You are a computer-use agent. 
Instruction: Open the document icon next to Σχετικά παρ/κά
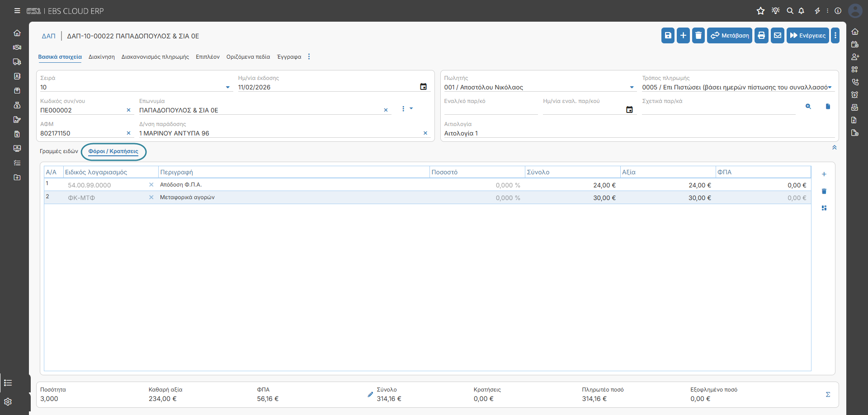tap(828, 107)
